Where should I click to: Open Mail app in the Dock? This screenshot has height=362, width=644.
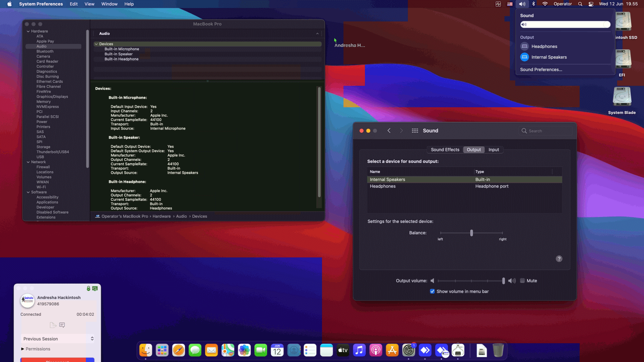[x=211, y=350]
